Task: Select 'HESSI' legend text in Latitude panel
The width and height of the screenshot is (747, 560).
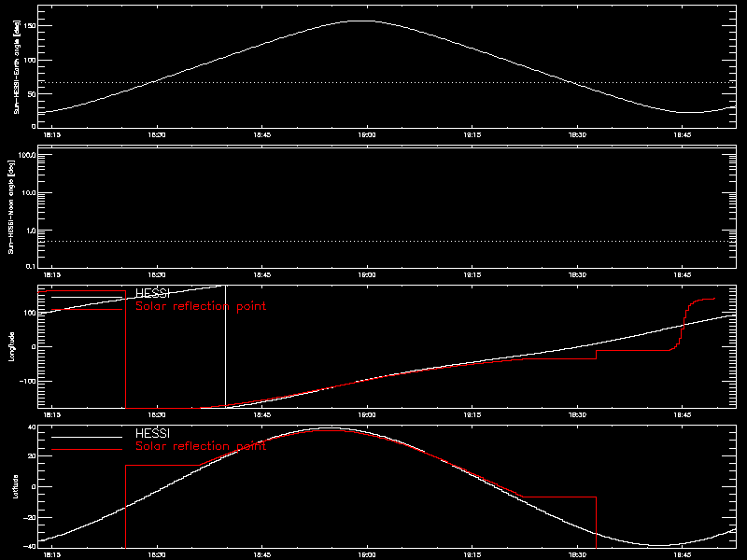Action: [x=152, y=434]
